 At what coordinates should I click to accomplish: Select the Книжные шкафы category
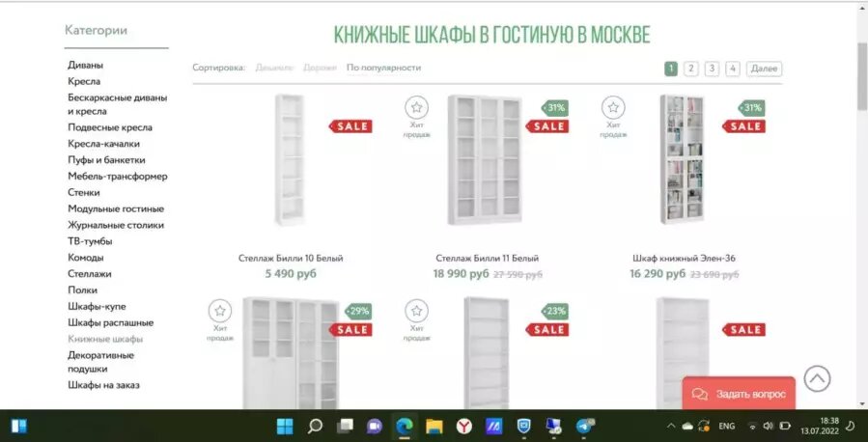[105, 339]
